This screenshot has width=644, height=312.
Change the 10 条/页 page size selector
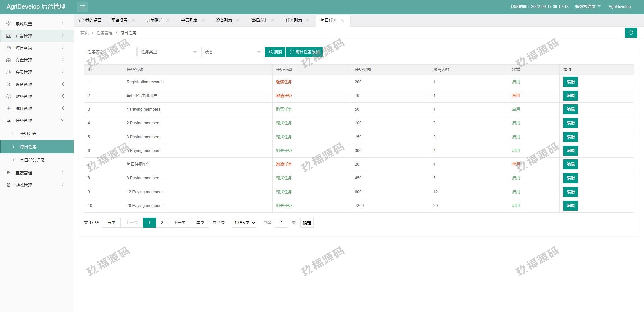pos(244,223)
